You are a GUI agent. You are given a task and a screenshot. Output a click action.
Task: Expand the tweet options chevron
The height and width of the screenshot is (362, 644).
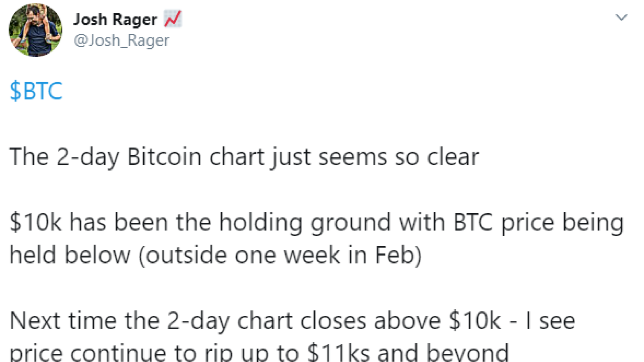[x=621, y=17]
